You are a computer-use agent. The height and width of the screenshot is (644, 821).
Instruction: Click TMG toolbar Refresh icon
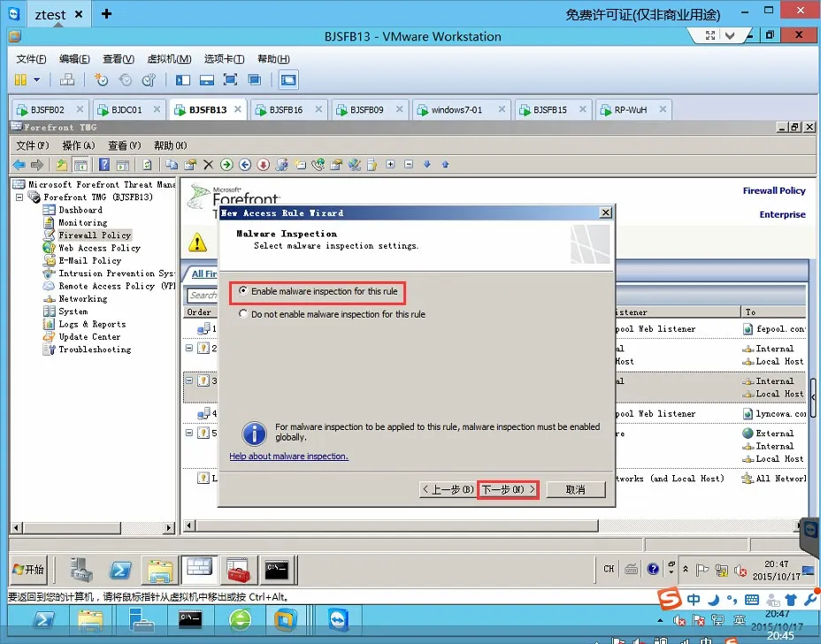pos(147,165)
